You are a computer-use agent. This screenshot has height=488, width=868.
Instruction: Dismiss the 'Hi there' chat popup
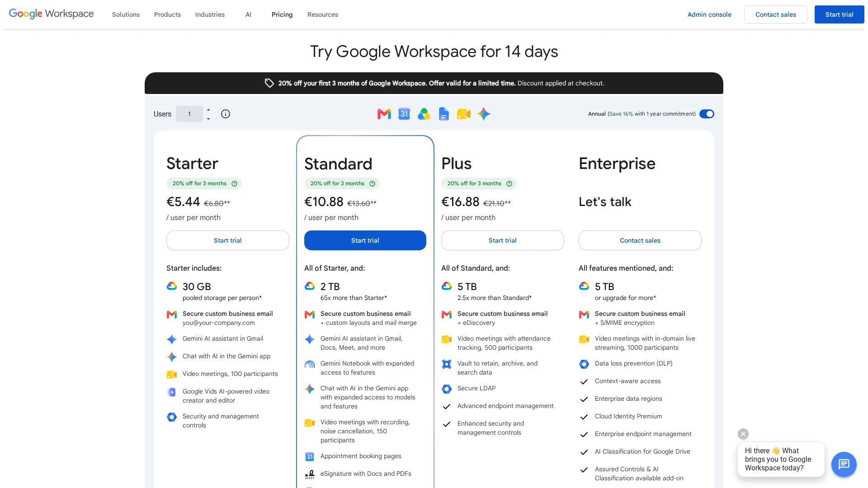tap(743, 434)
